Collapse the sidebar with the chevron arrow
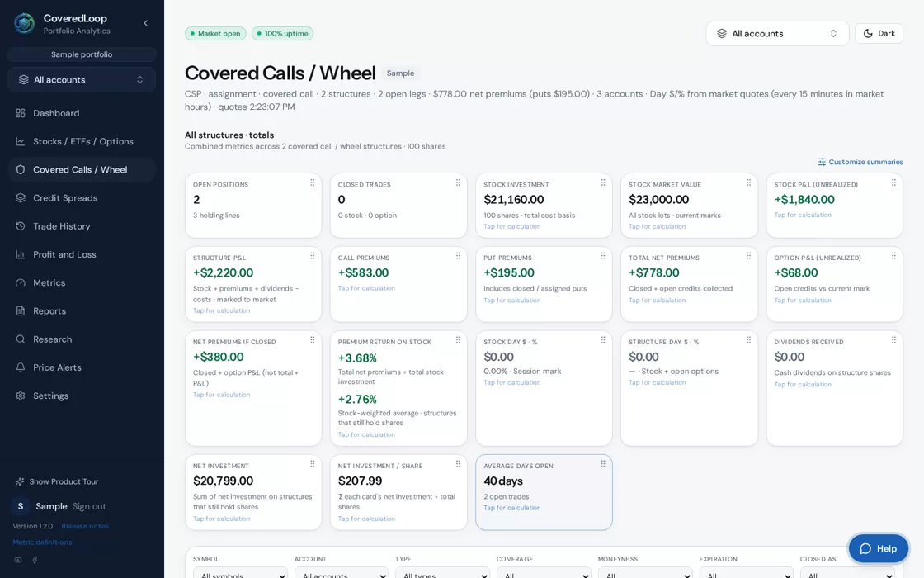Viewport: 924px width, 578px height. point(145,23)
